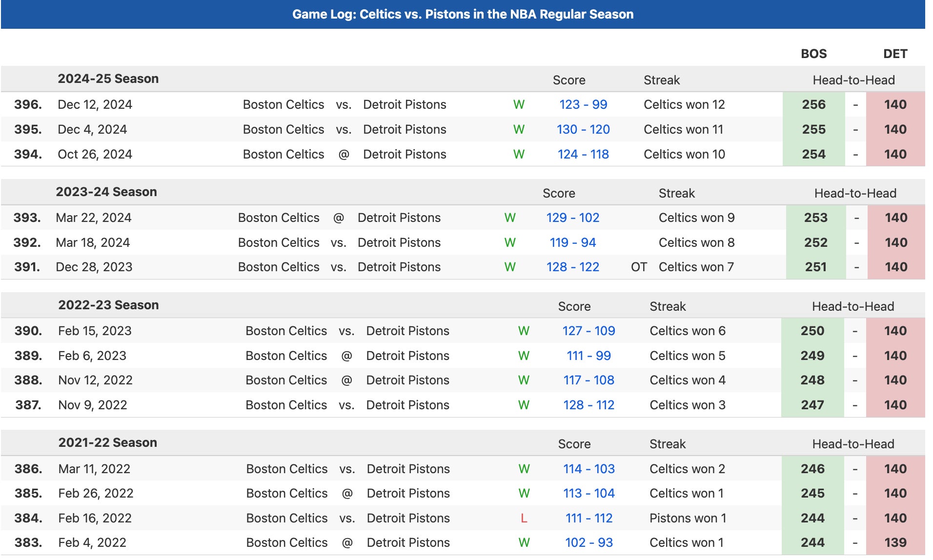933x560 pixels.
Task: Open the 117 - 108 game score
Action: click(x=588, y=380)
